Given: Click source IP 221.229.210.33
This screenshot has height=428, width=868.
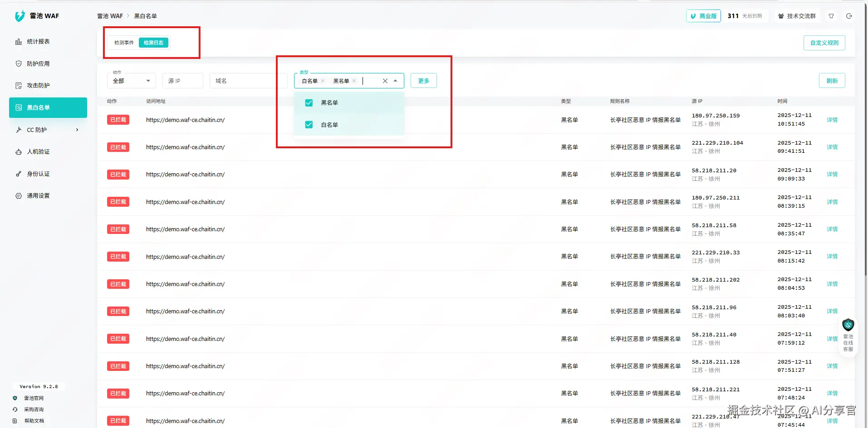Looking at the screenshot, I should (x=716, y=253).
